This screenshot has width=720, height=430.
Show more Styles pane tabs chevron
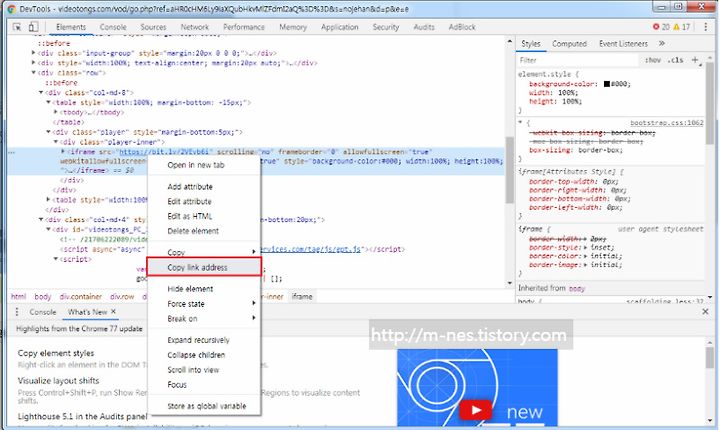click(662, 44)
